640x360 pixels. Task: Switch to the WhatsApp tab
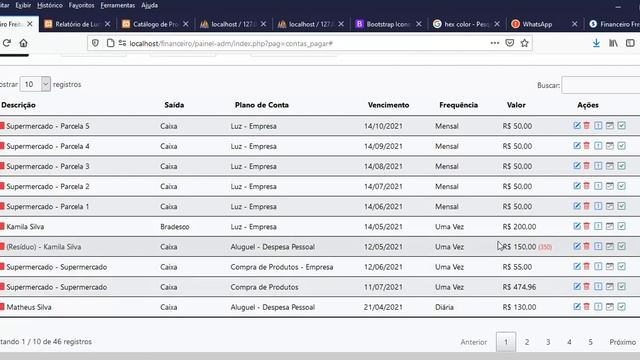[x=537, y=24]
